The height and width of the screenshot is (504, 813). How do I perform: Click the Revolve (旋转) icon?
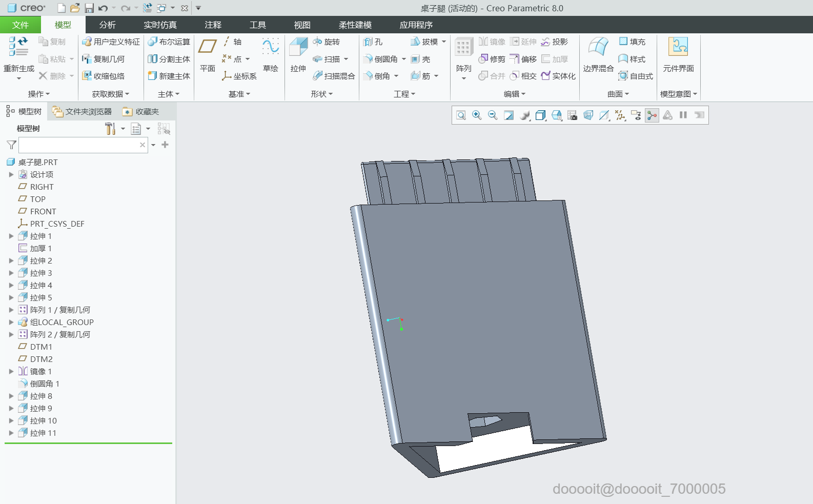(x=318, y=42)
